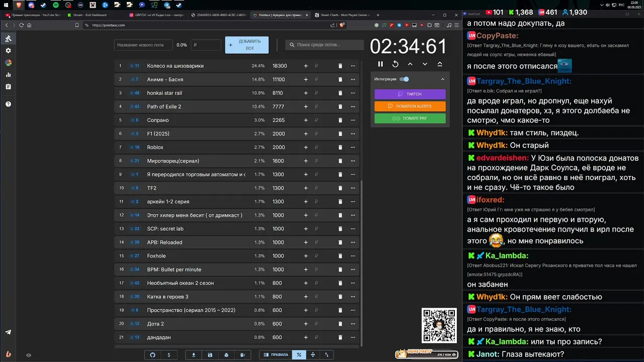Click the eye icon at sidebar bottom

pyautogui.click(x=29, y=355)
